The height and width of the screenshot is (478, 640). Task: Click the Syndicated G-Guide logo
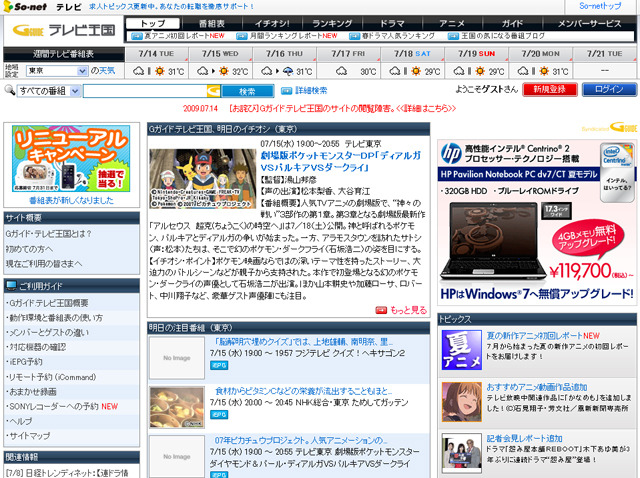(x=609, y=128)
